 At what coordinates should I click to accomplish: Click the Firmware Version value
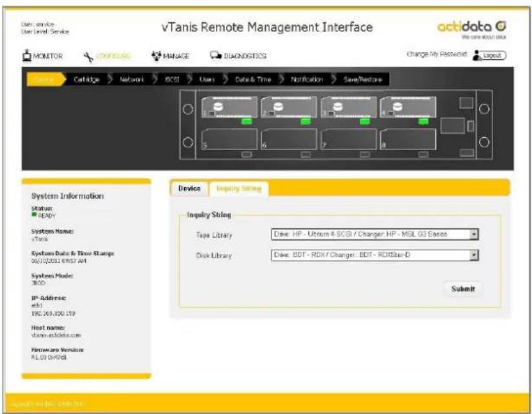coord(49,357)
